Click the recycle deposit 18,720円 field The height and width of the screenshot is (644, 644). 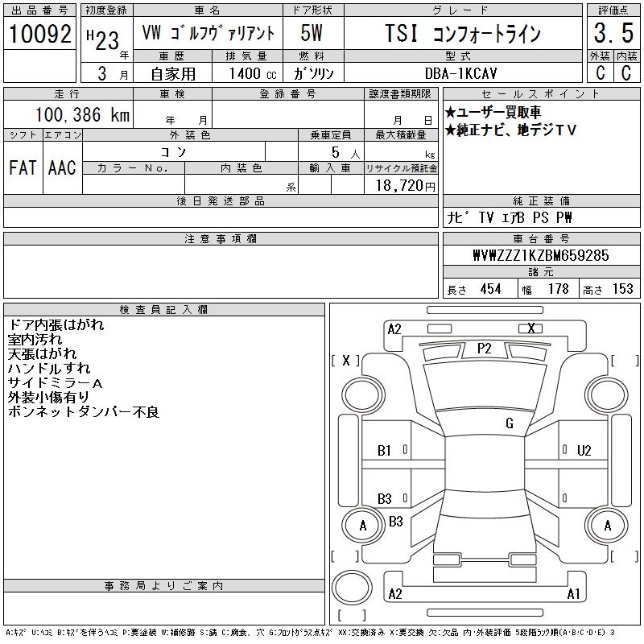[x=405, y=186]
